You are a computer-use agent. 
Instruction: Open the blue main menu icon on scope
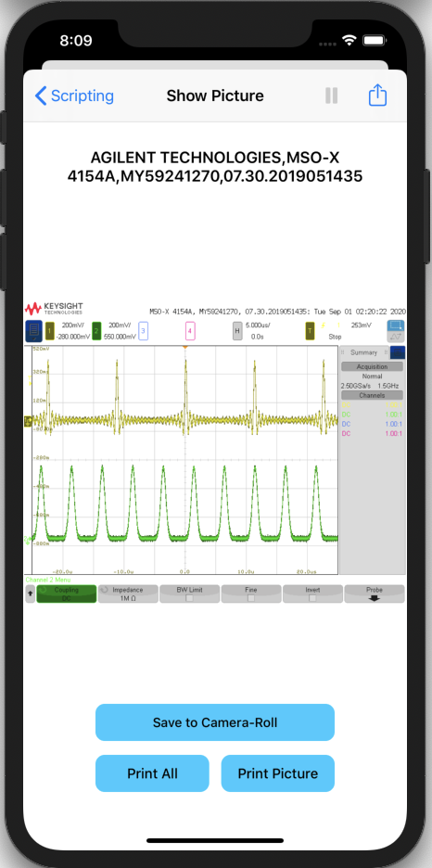tap(33, 331)
